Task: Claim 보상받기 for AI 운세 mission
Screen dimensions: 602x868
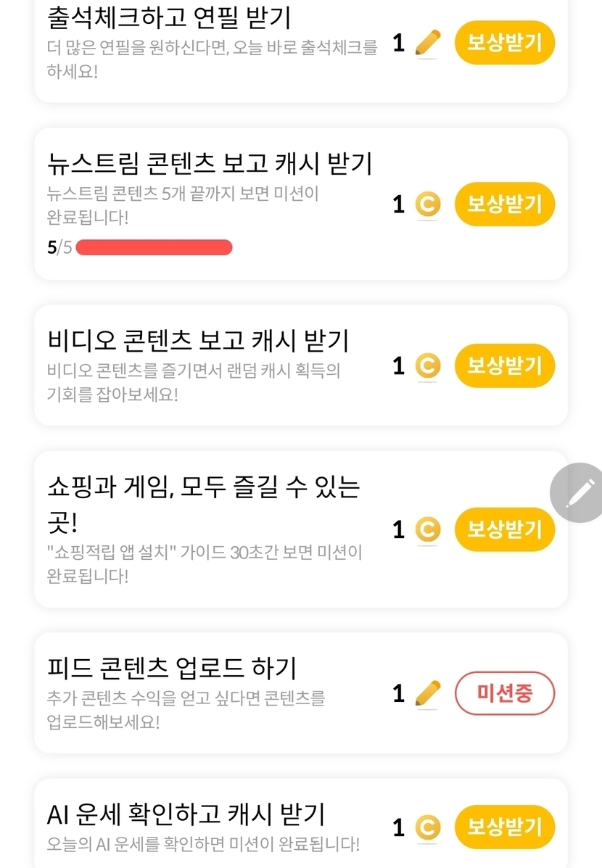Action: tap(505, 827)
